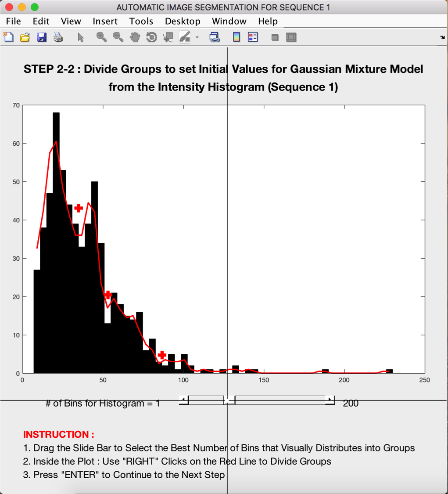Click the slider's right arrow button

(330, 400)
